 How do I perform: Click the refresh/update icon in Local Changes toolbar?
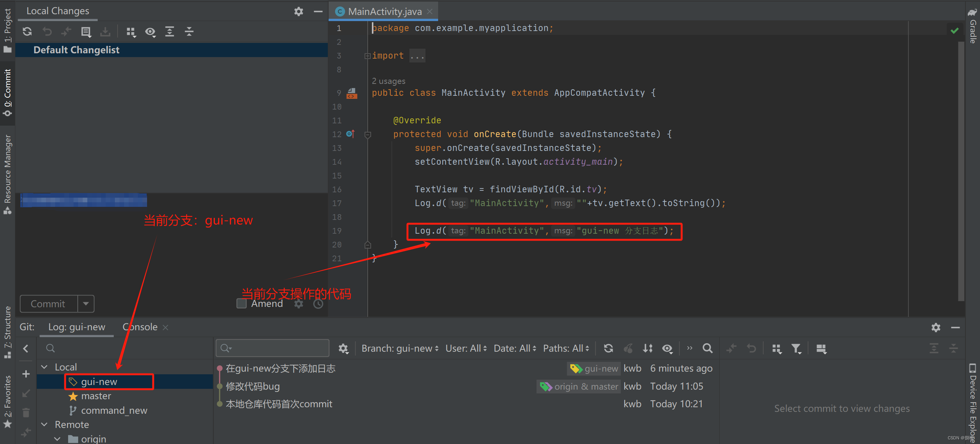click(x=26, y=31)
